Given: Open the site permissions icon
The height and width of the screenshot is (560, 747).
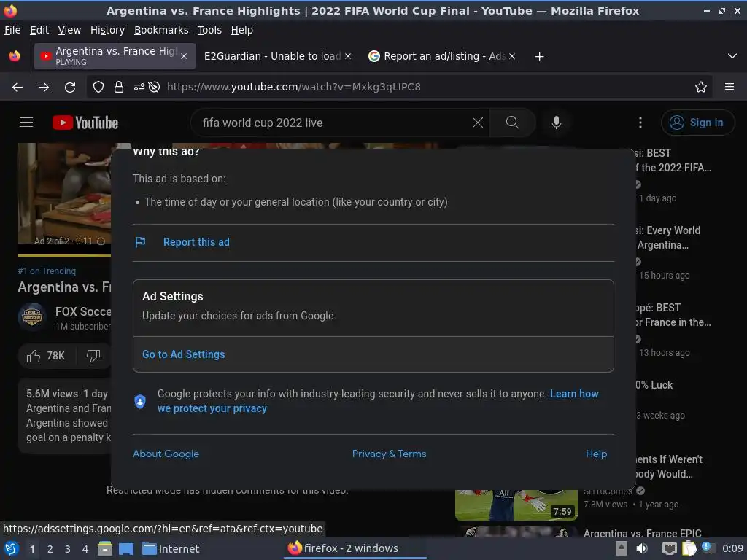Looking at the screenshot, I should (x=139, y=87).
